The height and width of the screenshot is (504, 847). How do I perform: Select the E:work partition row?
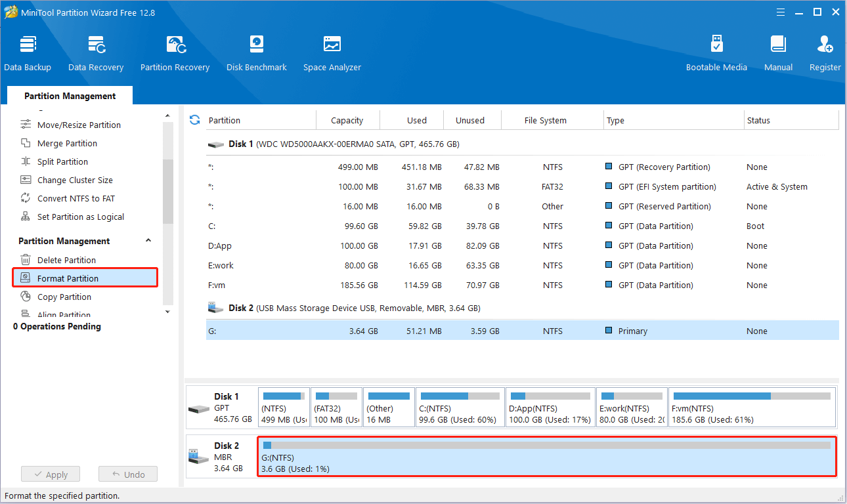click(x=523, y=265)
